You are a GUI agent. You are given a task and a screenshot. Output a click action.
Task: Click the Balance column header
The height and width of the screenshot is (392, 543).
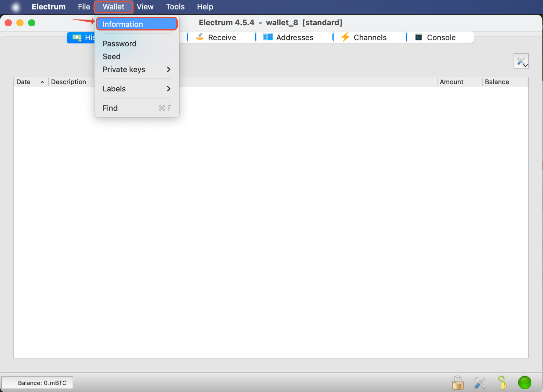(505, 82)
